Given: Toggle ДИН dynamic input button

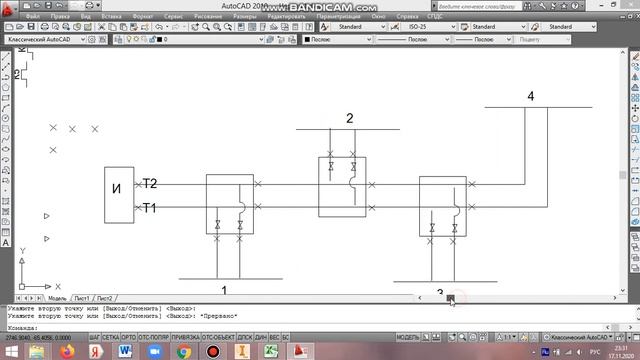Looking at the screenshot, I should [261, 338].
